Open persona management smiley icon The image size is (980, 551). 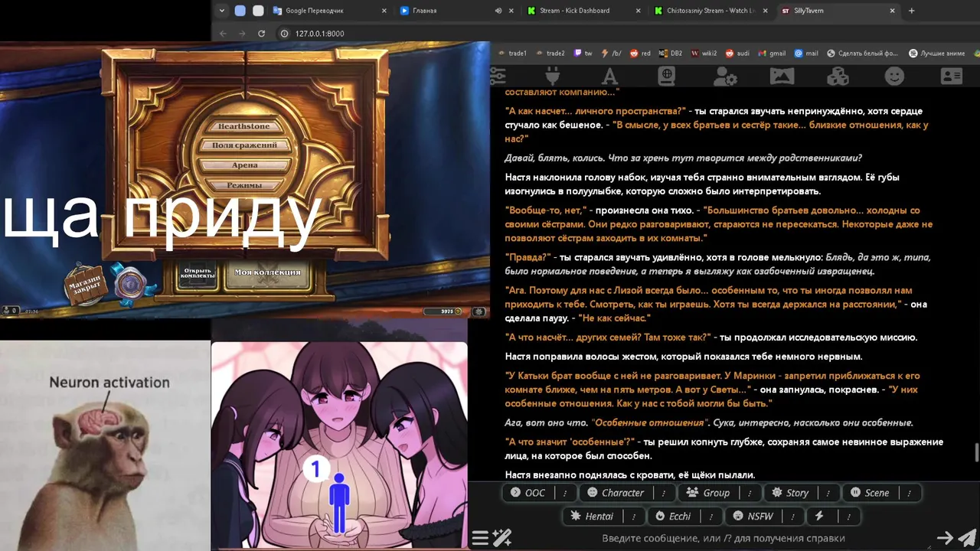pyautogui.click(x=894, y=76)
